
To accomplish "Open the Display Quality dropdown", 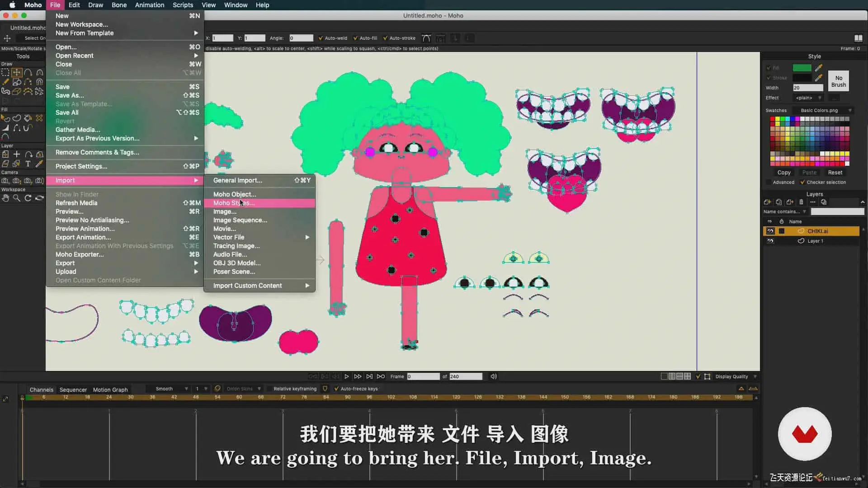I will pyautogui.click(x=736, y=376).
